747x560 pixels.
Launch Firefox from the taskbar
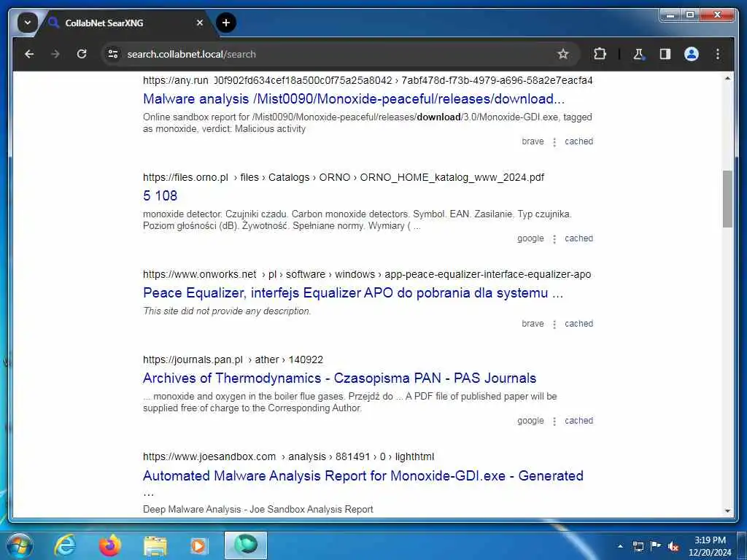(x=110, y=545)
